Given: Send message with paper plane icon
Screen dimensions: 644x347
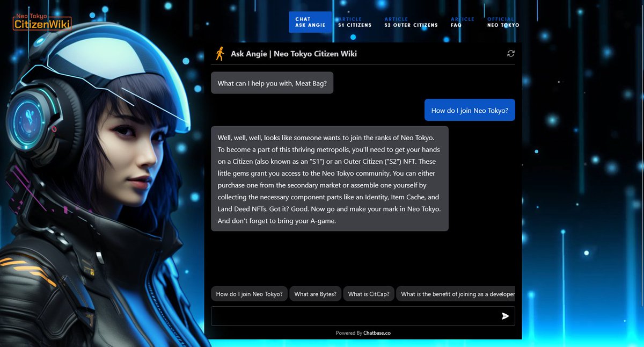Looking at the screenshot, I should [x=505, y=316].
